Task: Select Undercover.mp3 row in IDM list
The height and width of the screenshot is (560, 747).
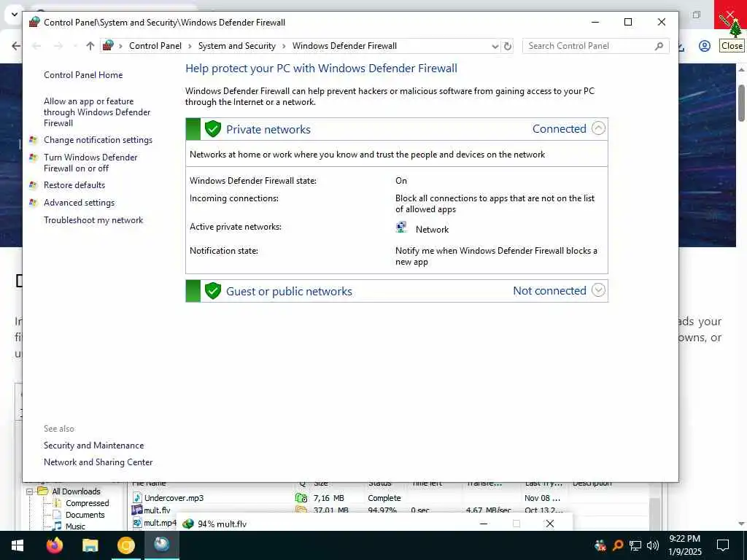Action: 389,498
